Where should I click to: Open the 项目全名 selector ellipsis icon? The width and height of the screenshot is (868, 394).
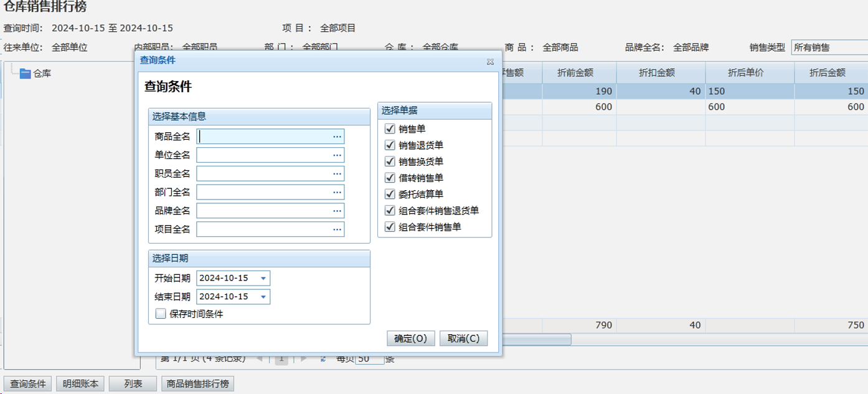click(x=337, y=229)
